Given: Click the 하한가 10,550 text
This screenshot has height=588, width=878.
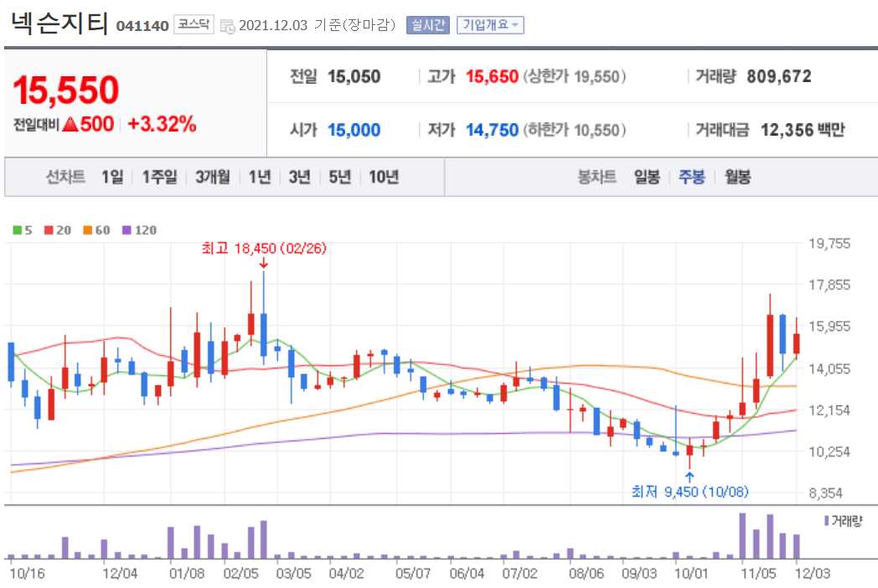Looking at the screenshot, I should pos(575,130).
